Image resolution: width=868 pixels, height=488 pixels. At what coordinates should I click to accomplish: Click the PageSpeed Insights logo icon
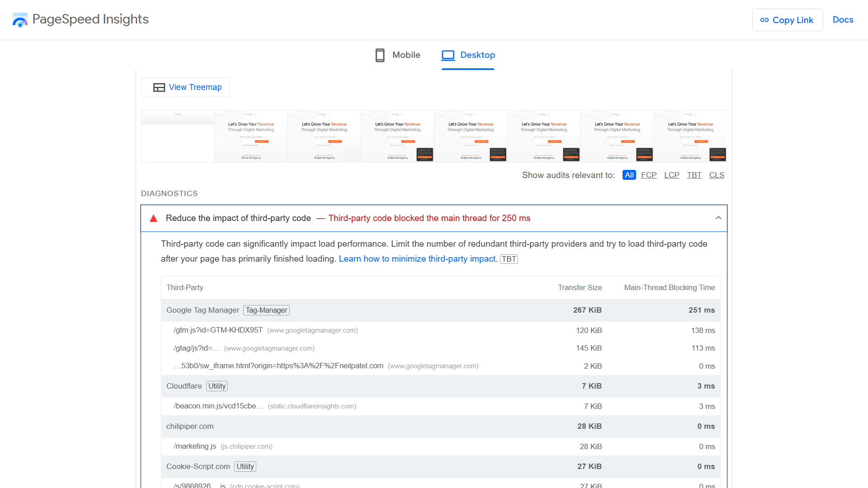(20, 20)
